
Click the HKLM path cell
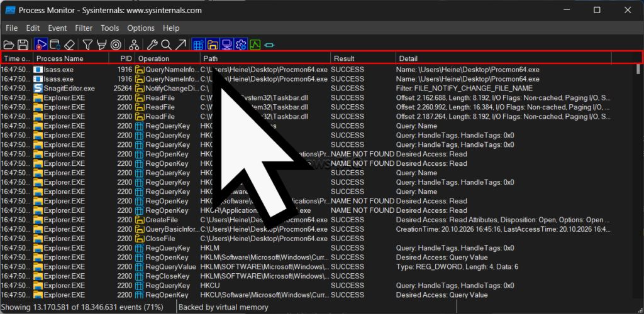pos(210,248)
